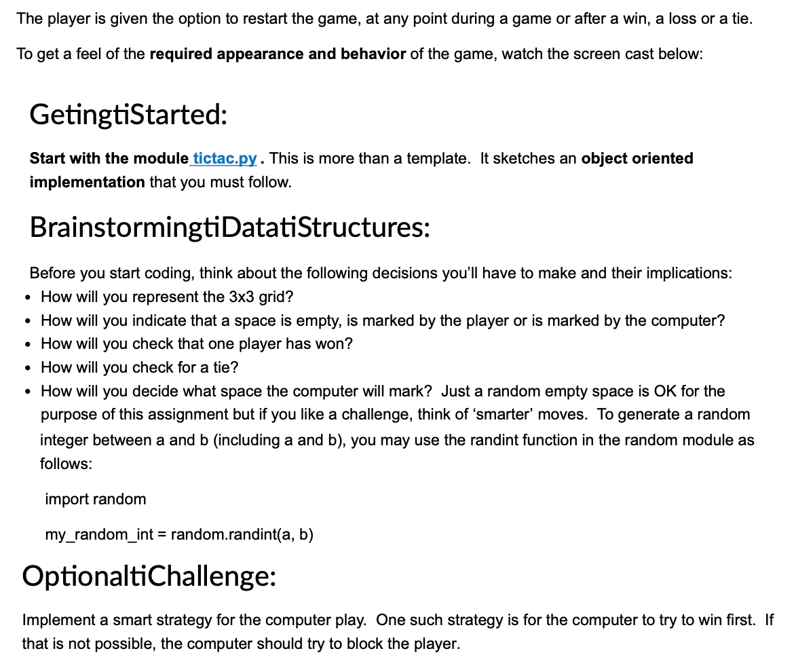The image size is (794, 672).
Task: Click the 'This is more than a template' sentence
Action: pos(369,159)
